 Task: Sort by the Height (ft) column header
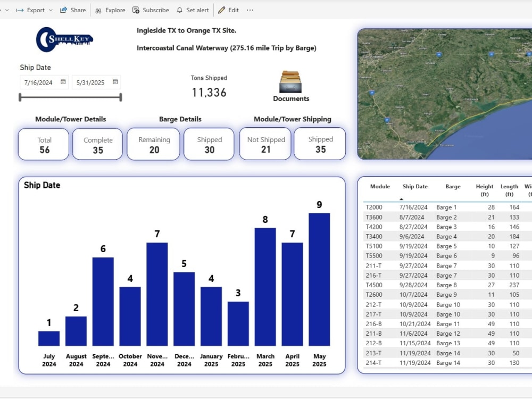[485, 190]
